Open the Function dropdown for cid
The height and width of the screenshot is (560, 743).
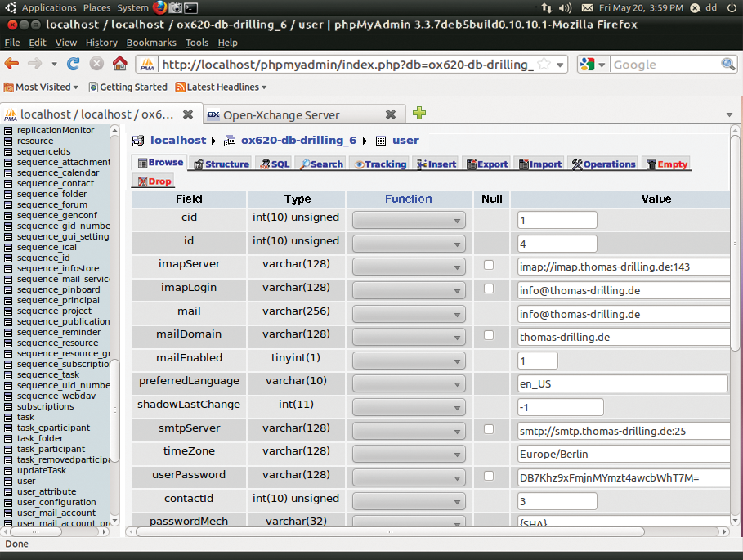(x=409, y=220)
